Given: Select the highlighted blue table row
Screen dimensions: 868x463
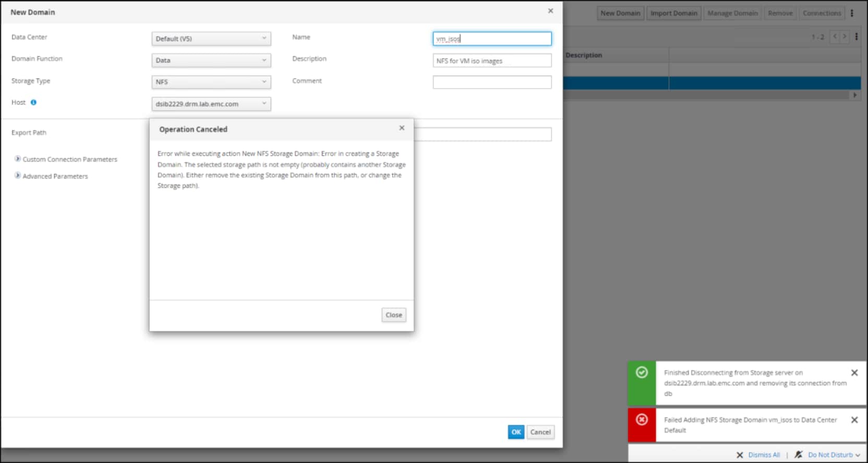Looking at the screenshot, I should click(x=712, y=83).
